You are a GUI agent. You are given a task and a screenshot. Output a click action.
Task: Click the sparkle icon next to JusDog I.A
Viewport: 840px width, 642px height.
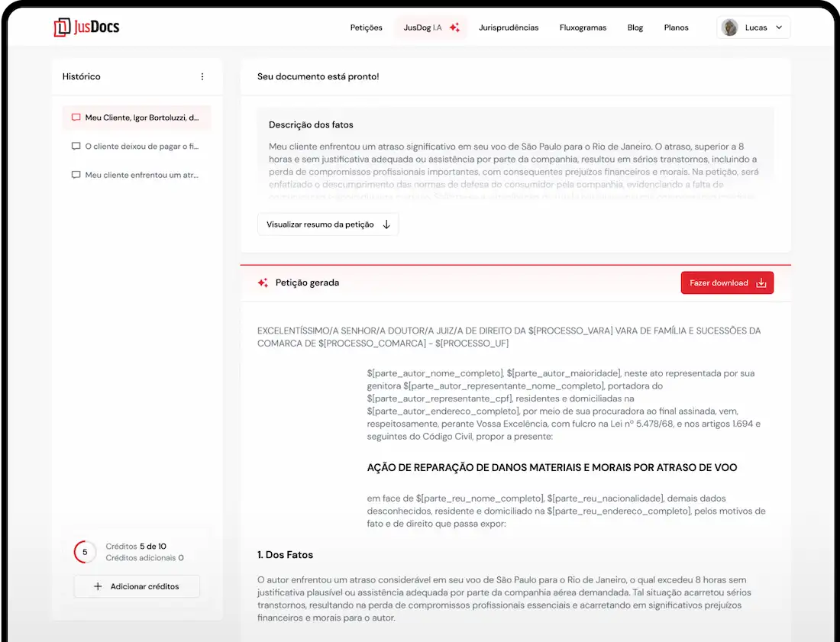454,27
